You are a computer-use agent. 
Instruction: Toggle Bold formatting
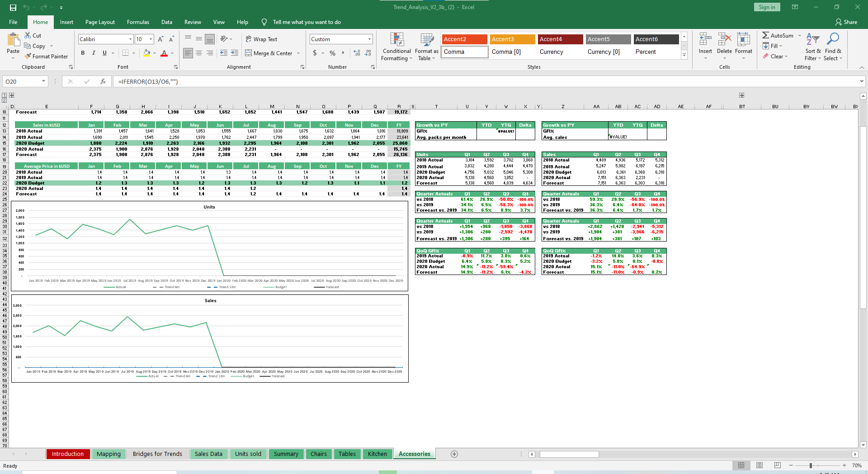(83, 53)
